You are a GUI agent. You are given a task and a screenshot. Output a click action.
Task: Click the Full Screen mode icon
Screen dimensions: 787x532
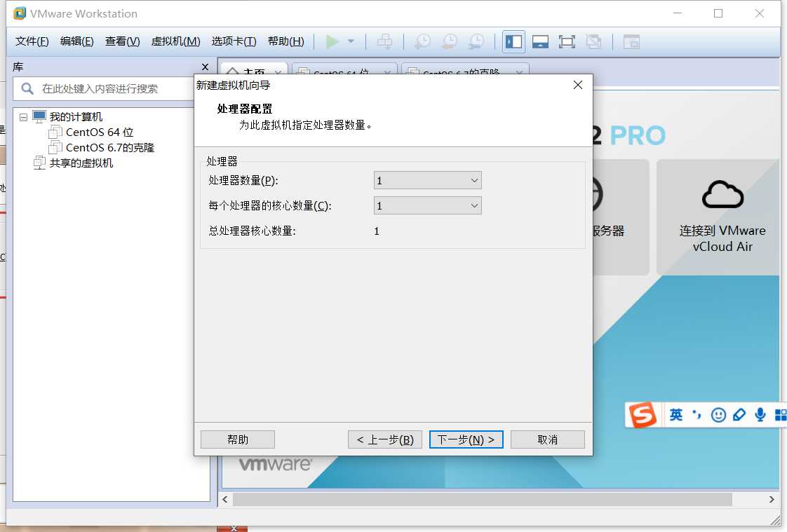point(567,41)
